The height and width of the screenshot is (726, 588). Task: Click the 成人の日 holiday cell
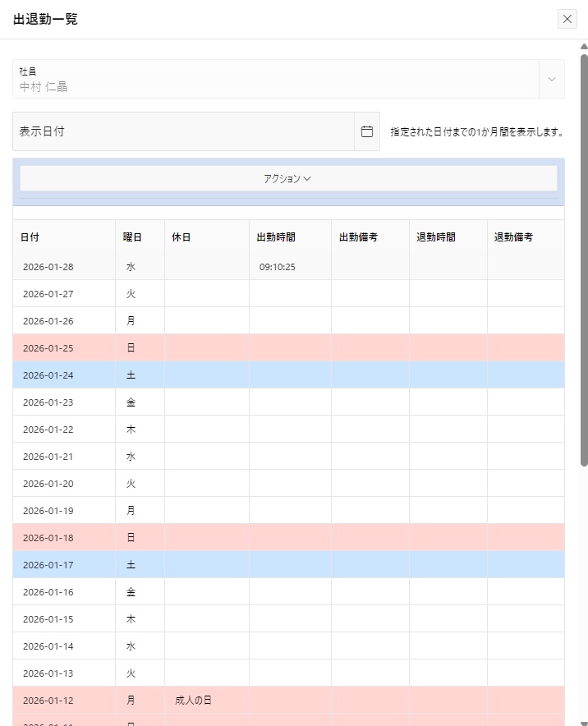[x=193, y=701]
